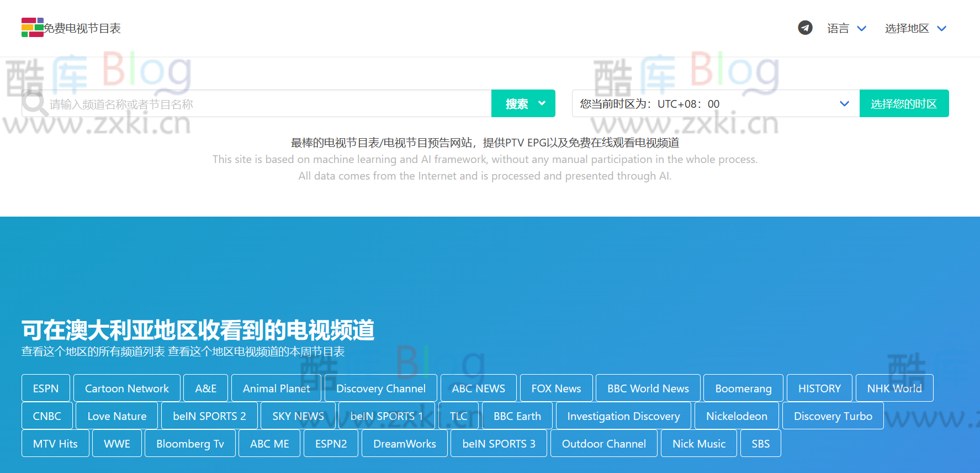Select the FOX News channel

coord(557,388)
